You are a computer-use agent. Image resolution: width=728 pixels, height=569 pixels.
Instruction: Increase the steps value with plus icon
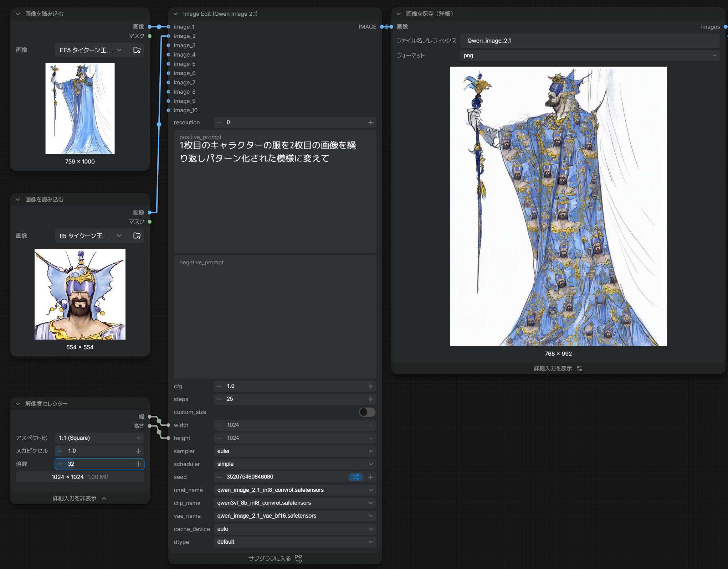(371, 399)
